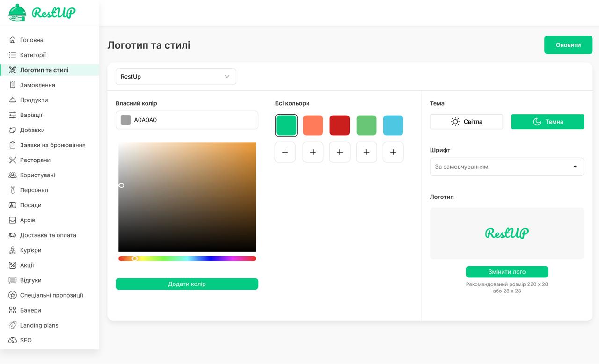Click the Змінити лого button
Screen dimensions: 599x364
pos(507,272)
